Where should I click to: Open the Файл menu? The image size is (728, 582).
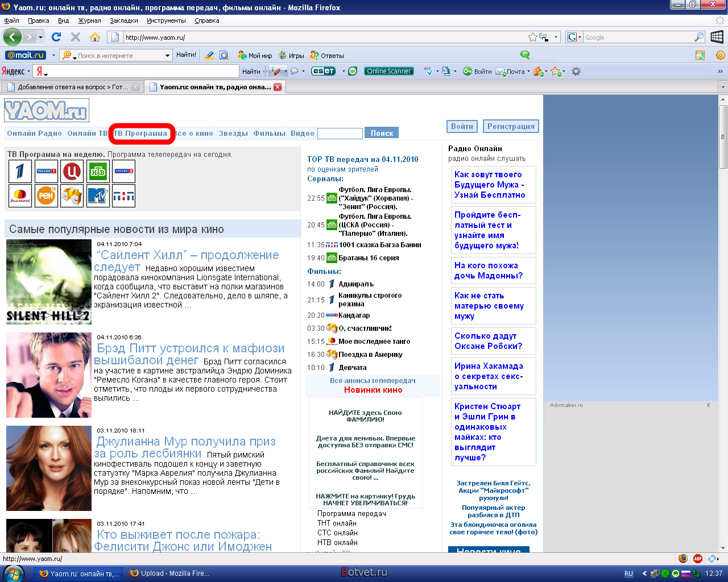coord(11,20)
